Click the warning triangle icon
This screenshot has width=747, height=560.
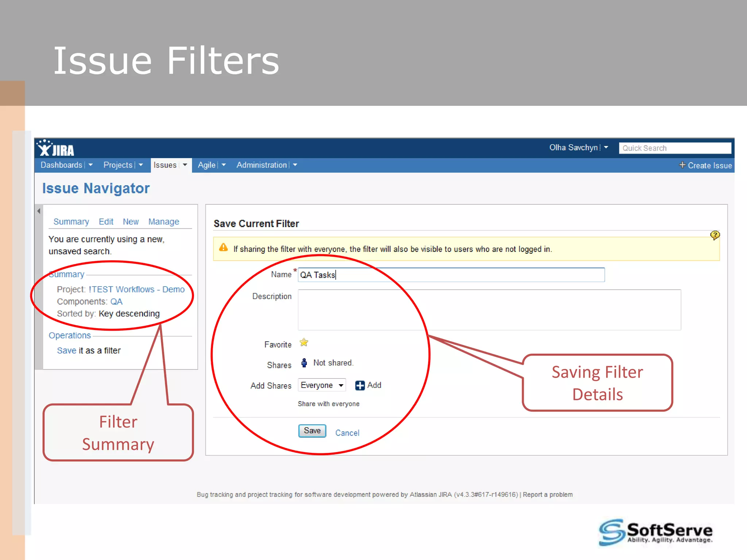coord(223,248)
